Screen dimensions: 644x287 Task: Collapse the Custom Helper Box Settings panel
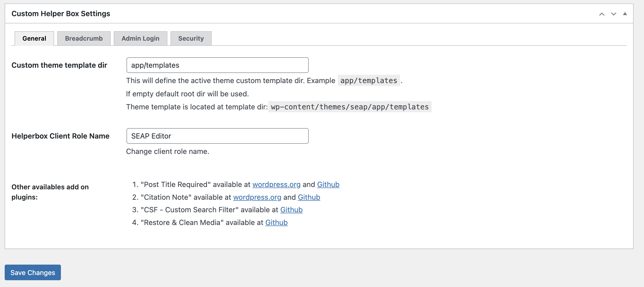[x=625, y=14]
